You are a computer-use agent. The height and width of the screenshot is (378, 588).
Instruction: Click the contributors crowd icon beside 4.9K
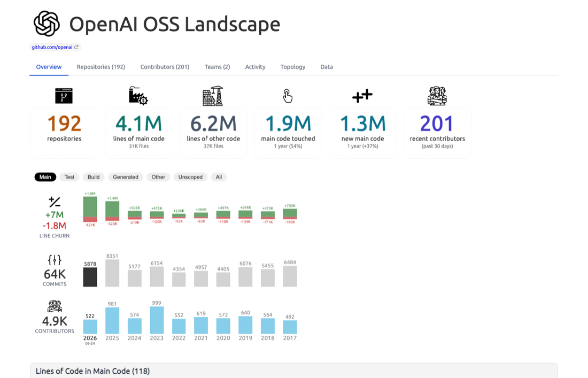click(x=55, y=306)
